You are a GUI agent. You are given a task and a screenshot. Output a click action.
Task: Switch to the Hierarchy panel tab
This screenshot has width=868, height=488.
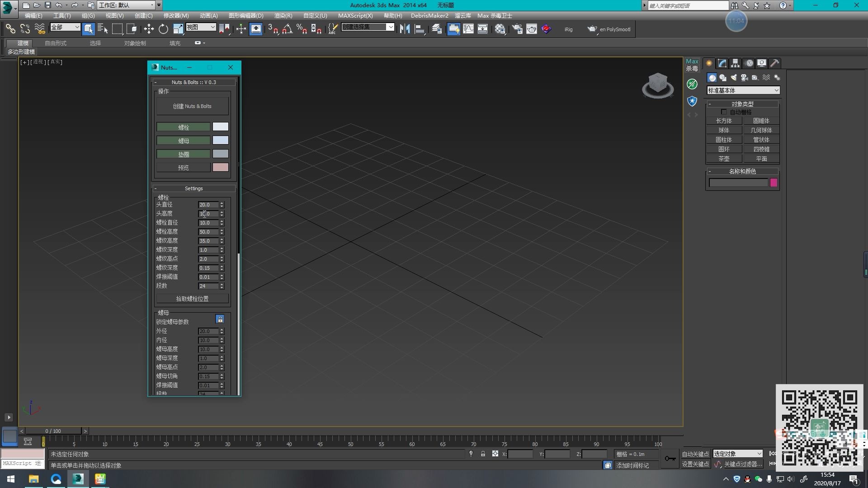point(736,63)
